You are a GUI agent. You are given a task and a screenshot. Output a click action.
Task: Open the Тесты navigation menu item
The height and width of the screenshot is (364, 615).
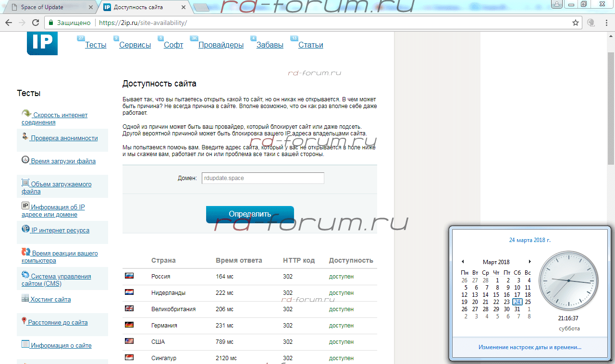pyautogui.click(x=96, y=45)
